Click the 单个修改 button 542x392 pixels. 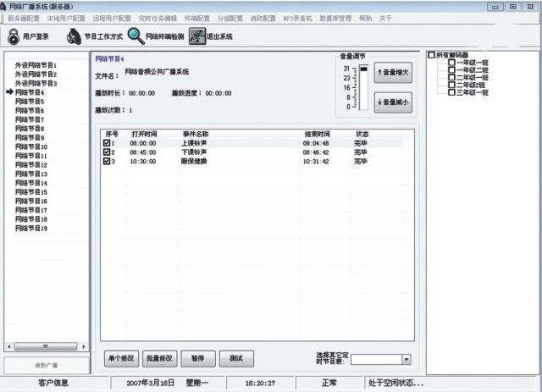point(121,359)
